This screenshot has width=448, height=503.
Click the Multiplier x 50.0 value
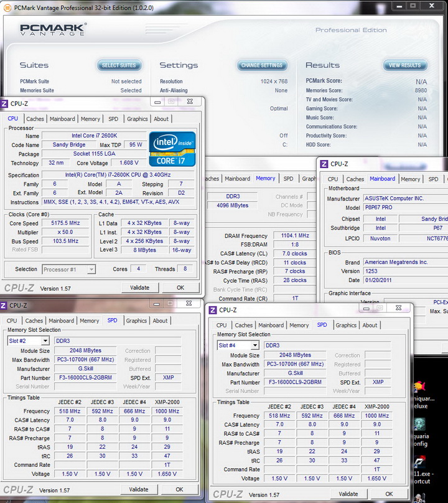[65, 232]
